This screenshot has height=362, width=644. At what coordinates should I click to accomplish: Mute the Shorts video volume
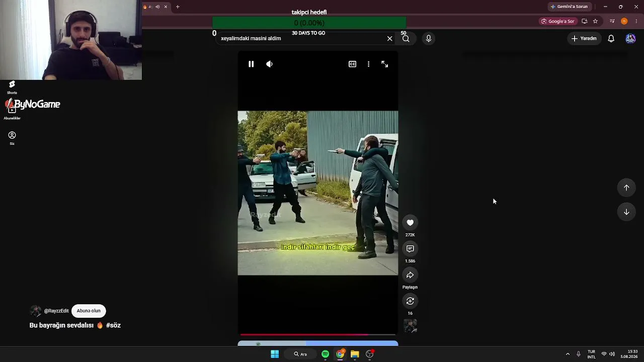pyautogui.click(x=270, y=64)
